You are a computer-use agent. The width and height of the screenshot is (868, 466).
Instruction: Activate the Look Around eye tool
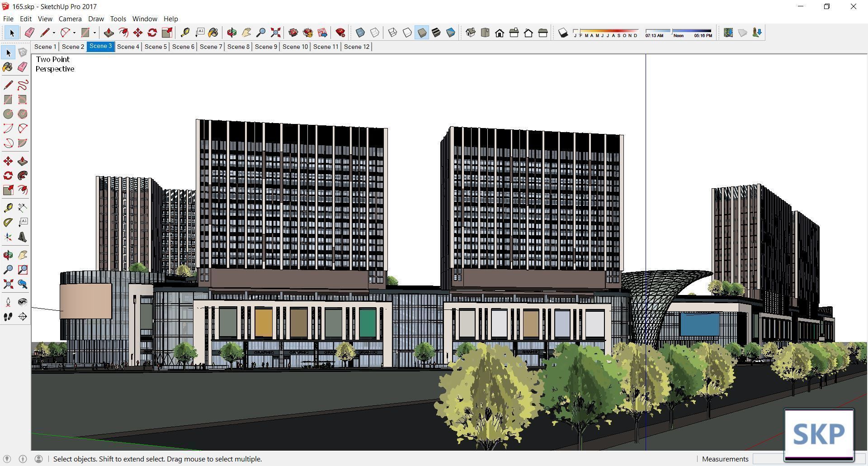point(23,302)
